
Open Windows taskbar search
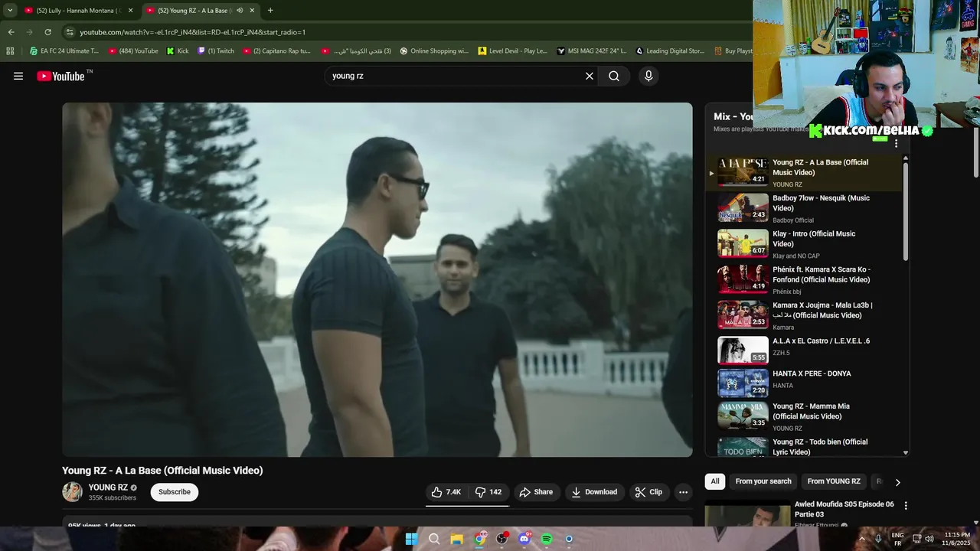(434, 539)
